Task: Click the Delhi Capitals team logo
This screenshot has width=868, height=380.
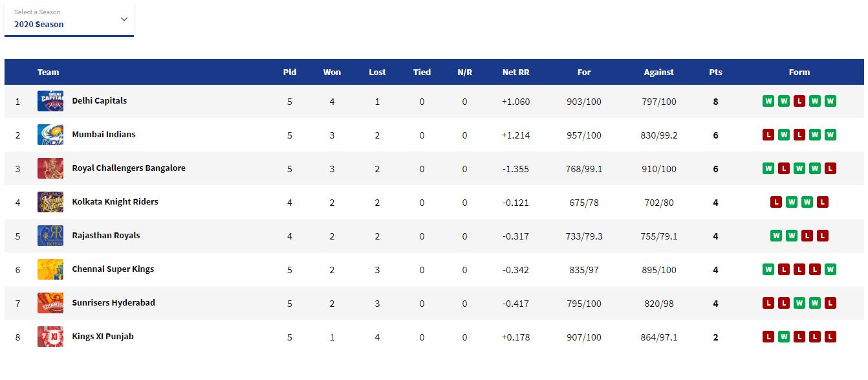Action: (x=50, y=101)
